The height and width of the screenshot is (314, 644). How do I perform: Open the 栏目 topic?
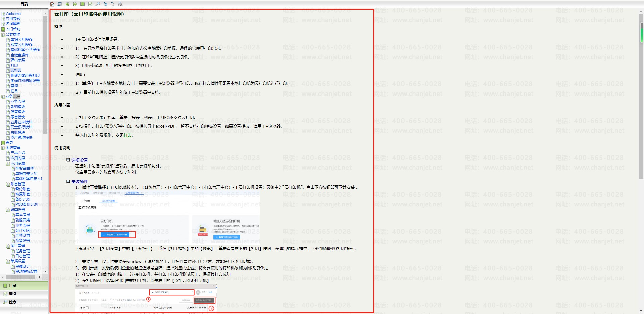[x=14, y=91]
